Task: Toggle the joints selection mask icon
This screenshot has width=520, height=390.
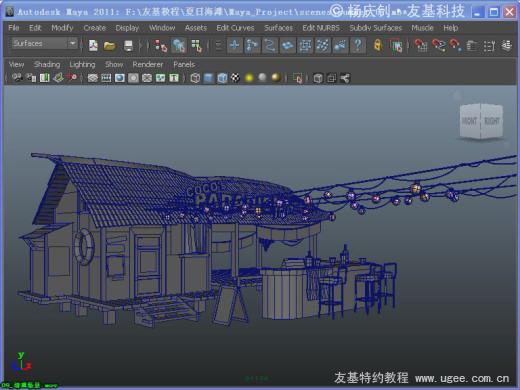Action: point(252,45)
